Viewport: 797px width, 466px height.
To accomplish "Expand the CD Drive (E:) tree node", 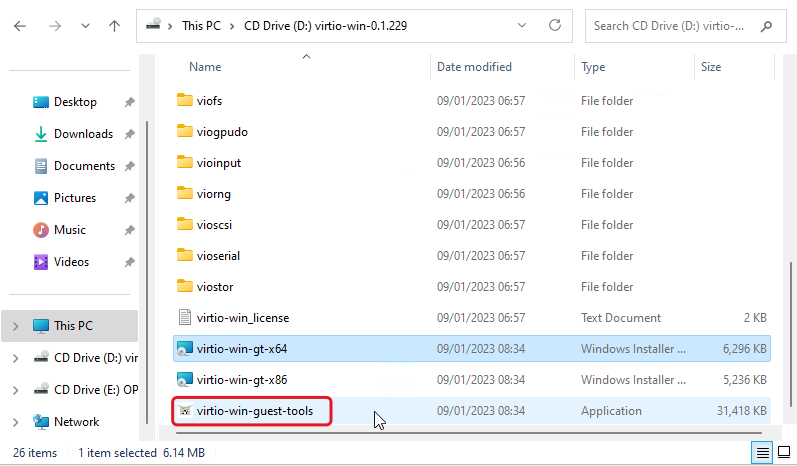I will click(x=15, y=390).
